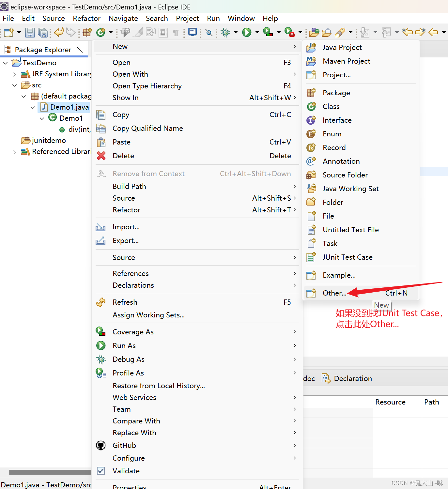Click the Save All toolbar icon
The width and height of the screenshot is (448, 489).
click(x=43, y=32)
